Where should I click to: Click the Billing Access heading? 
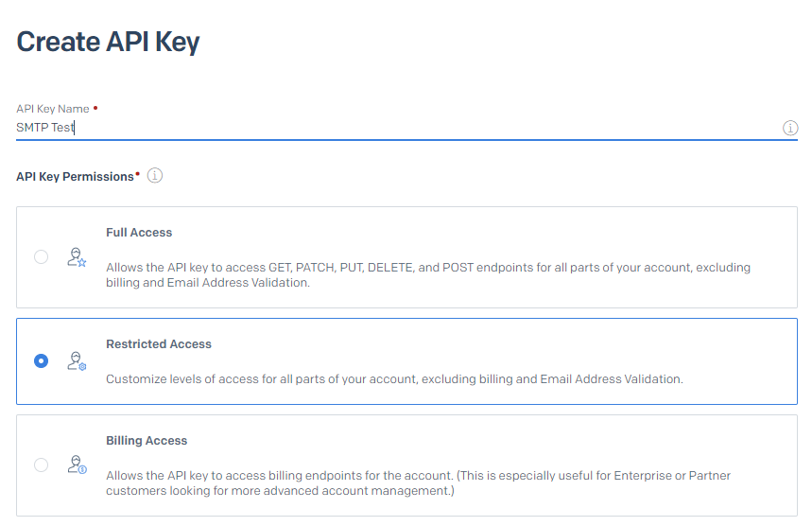pyautogui.click(x=147, y=441)
